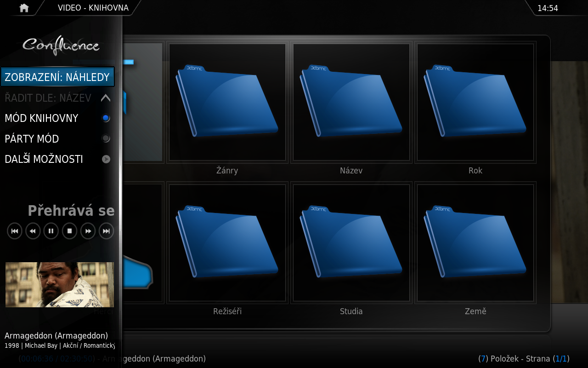
Task: Click the Položek - Strana page counter
Action: [x=524, y=359]
